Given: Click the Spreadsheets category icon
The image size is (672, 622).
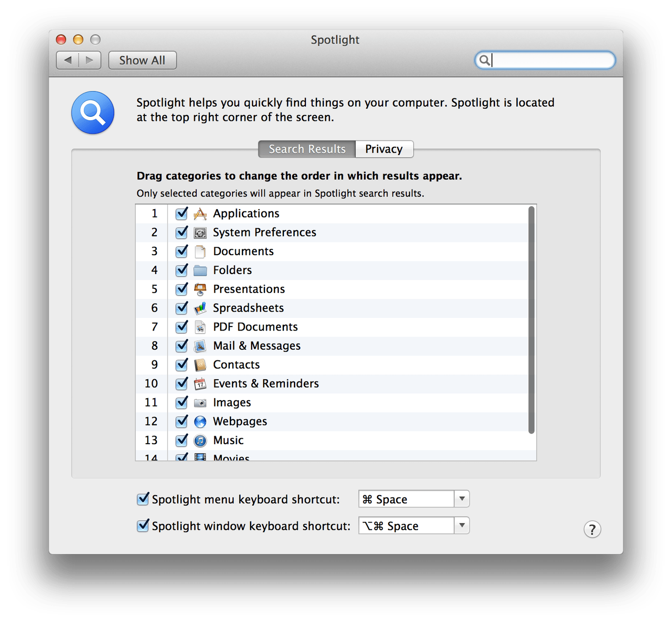Looking at the screenshot, I should click(x=200, y=308).
